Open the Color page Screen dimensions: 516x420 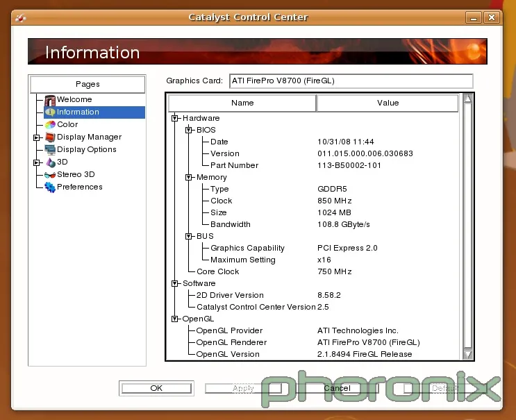(67, 124)
